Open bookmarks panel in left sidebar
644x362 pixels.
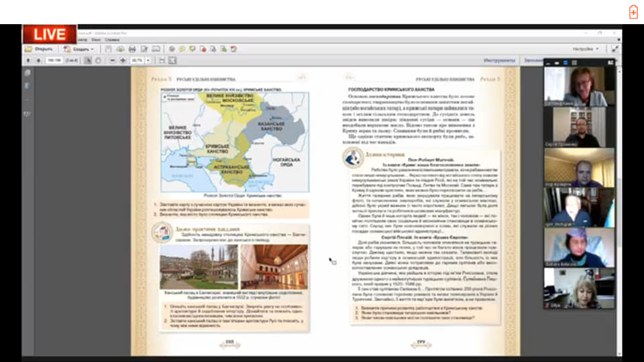click(x=28, y=86)
